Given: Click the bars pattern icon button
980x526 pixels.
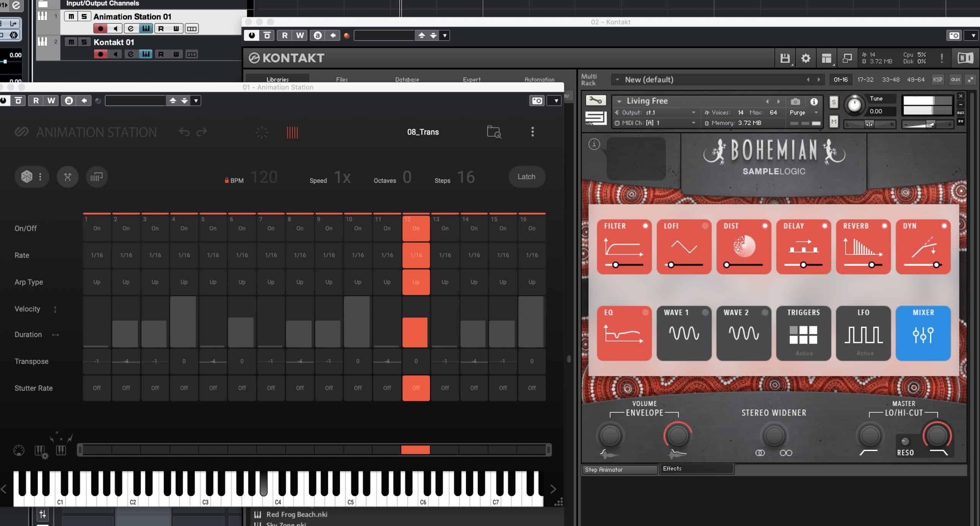Looking at the screenshot, I should pos(96,177).
